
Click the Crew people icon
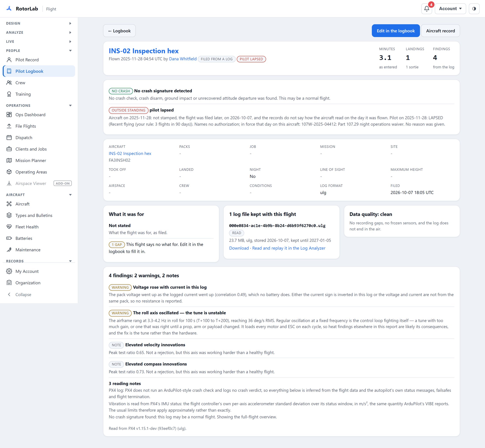[x=9, y=83]
